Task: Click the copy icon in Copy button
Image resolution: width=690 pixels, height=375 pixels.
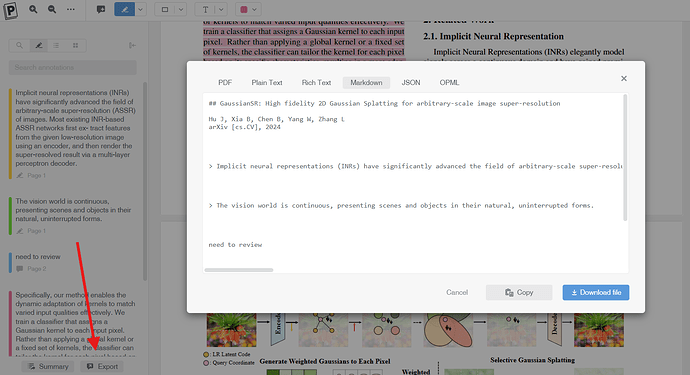Action: 509,292
